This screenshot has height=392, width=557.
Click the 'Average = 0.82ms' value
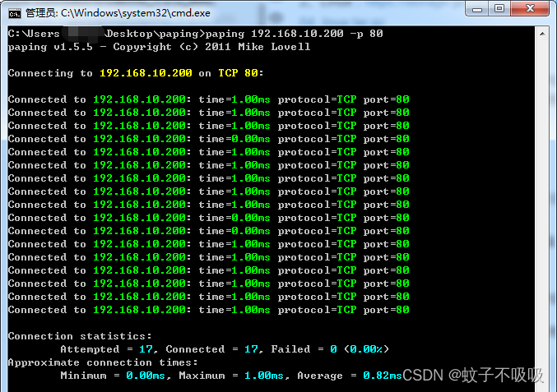tap(350, 376)
